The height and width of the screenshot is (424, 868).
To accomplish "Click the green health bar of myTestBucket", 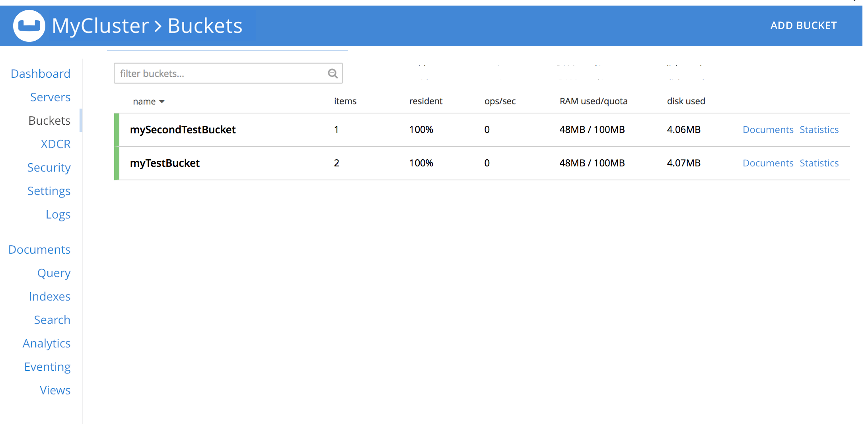I will 117,163.
